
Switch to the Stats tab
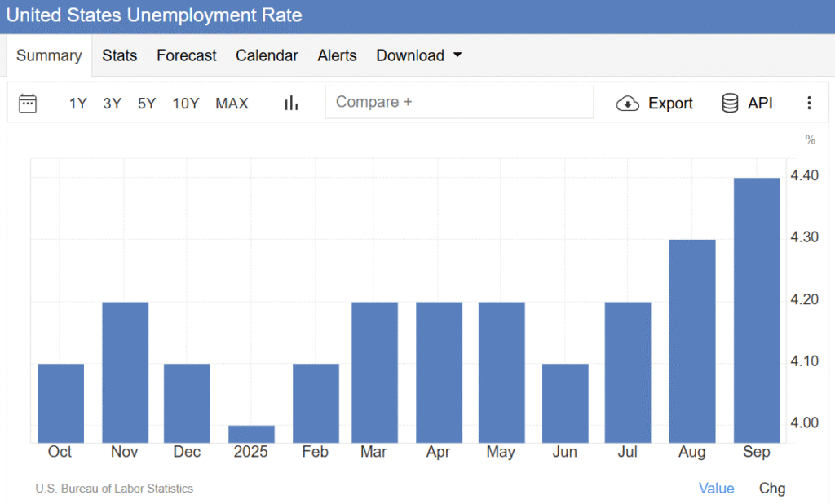(119, 55)
